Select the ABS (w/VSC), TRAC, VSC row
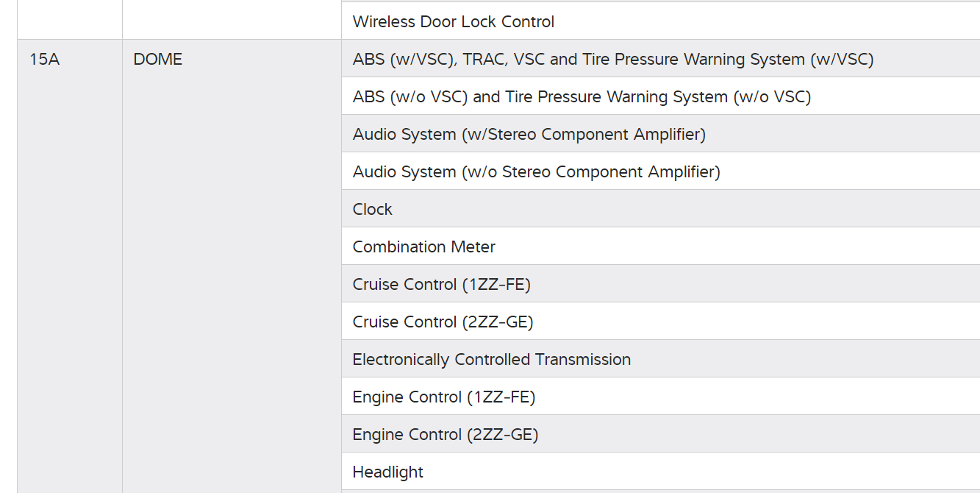Image resolution: width=980 pixels, height=493 pixels. click(x=612, y=60)
